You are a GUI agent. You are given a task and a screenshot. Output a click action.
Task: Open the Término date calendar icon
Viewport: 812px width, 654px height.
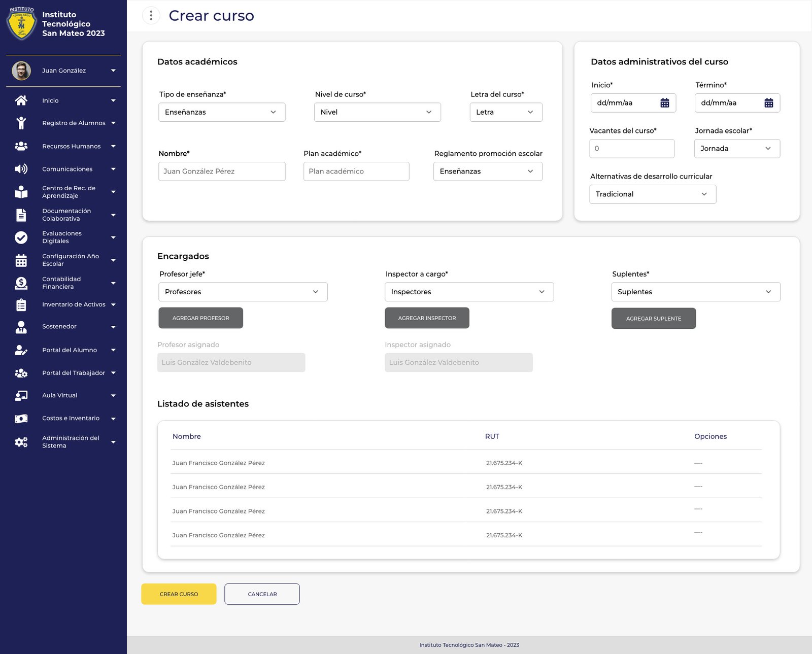pos(768,103)
